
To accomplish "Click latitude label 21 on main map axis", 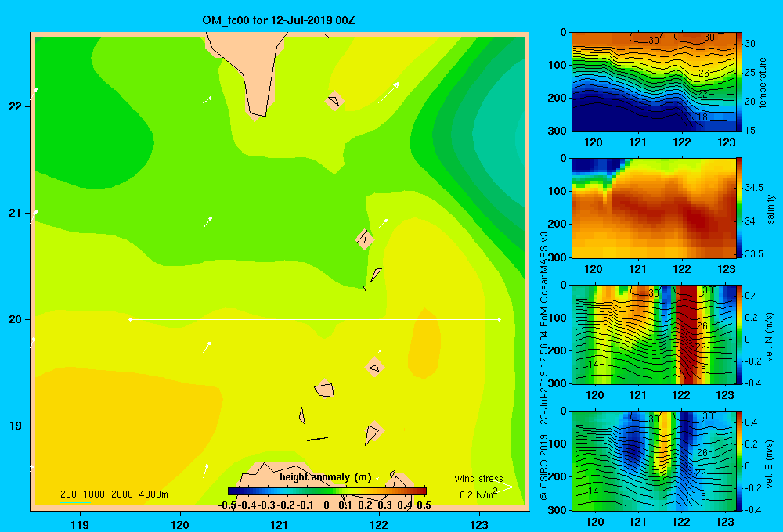I will click(16, 213).
